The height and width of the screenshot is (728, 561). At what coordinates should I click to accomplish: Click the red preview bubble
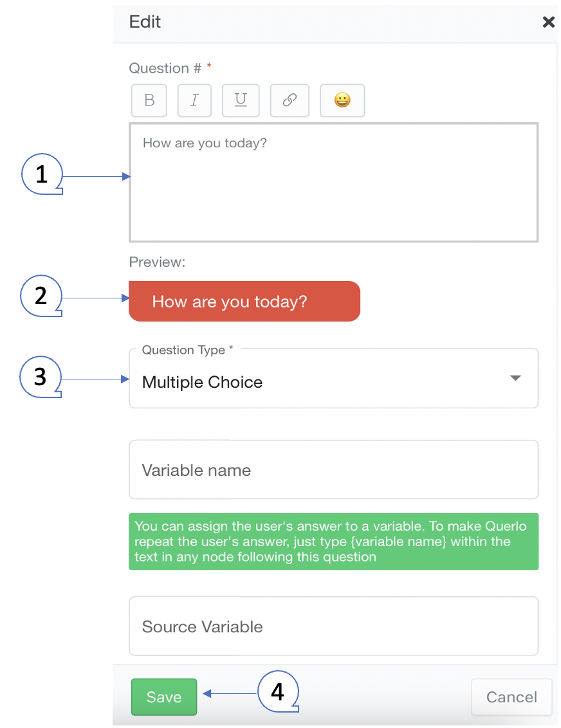pyautogui.click(x=244, y=301)
